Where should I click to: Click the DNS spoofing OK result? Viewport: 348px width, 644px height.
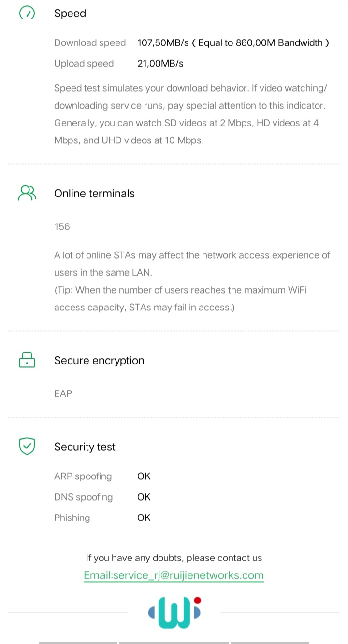144,497
